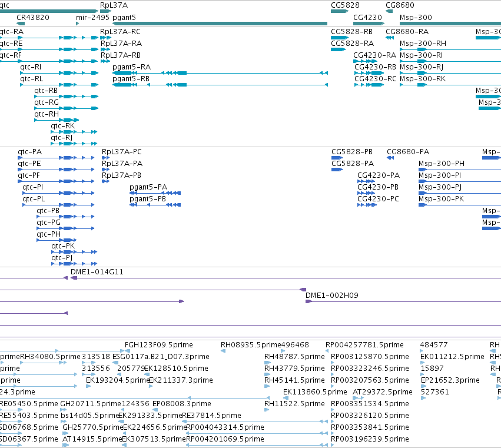This screenshot has height=448, width=501.
Task: Click the RpL37A gene label
Action: pos(114,5)
